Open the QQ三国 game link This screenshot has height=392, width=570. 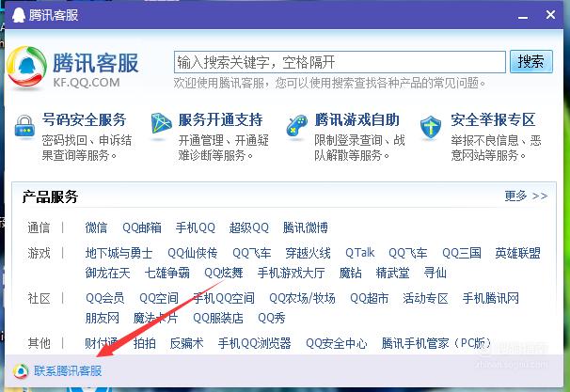(x=462, y=253)
